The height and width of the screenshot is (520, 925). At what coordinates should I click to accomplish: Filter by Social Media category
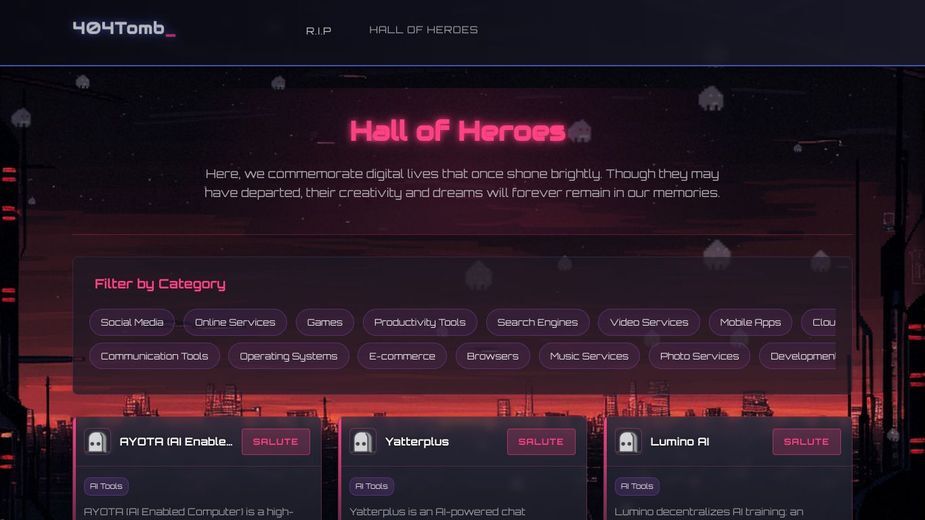[132, 322]
